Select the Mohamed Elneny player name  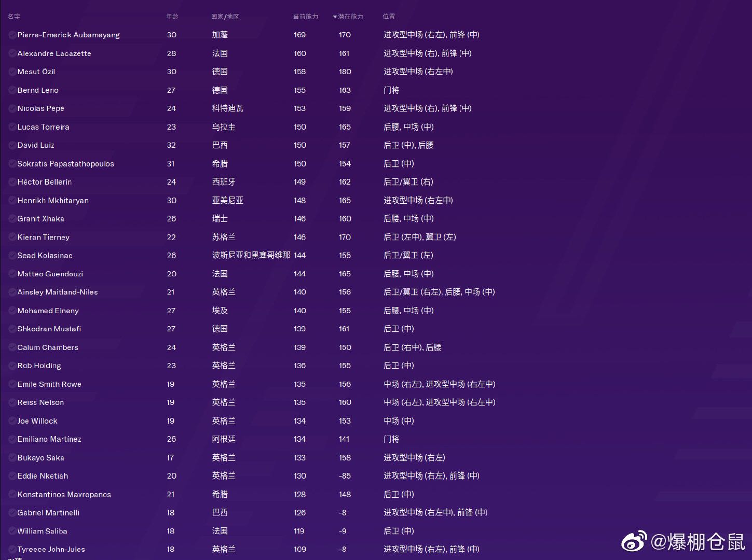pyautogui.click(x=48, y=311)
